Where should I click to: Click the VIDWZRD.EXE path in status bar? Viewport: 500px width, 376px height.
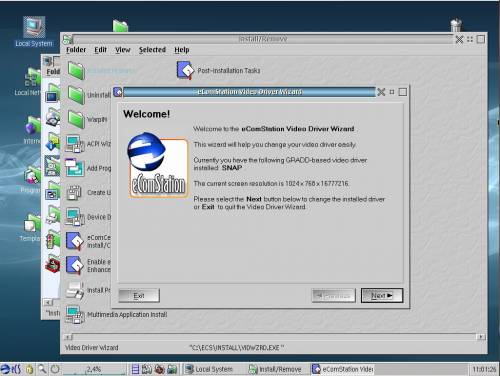237,348
